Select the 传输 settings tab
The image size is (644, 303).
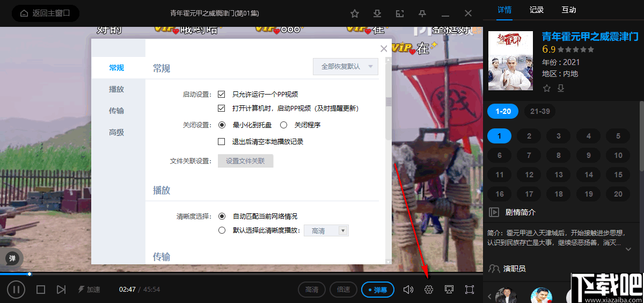tap(116, 111)
